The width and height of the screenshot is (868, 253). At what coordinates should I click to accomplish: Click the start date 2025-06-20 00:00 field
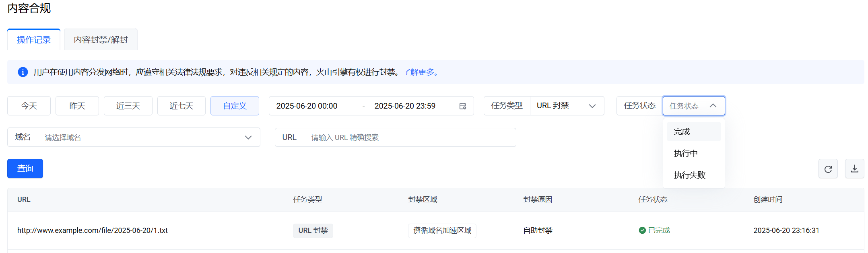(x=307, y=106)
